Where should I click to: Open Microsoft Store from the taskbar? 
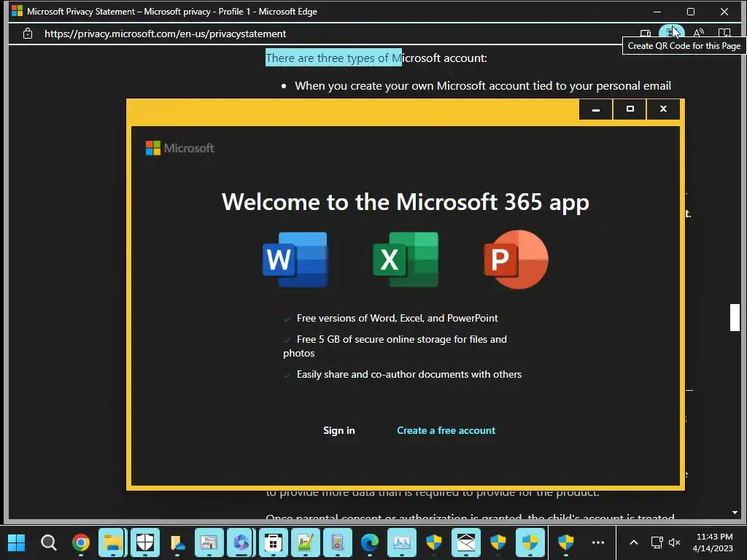point(274,542)
